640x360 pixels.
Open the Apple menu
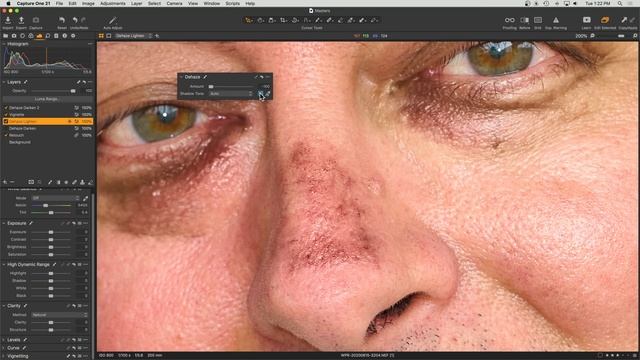point(8,3)
